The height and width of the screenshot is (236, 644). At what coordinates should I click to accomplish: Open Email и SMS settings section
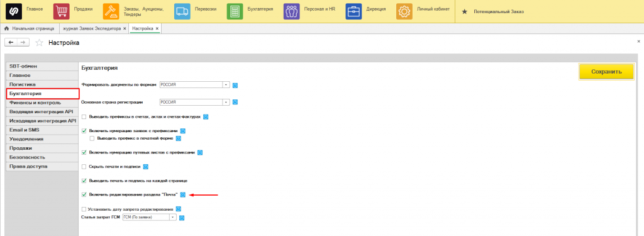pyautogui.click(x=42, y=130)
